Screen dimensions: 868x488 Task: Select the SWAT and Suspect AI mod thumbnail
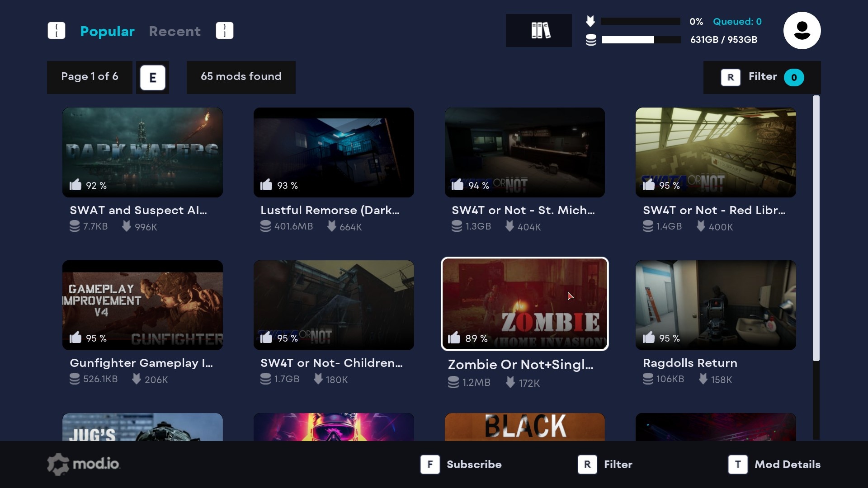[142, 152]
